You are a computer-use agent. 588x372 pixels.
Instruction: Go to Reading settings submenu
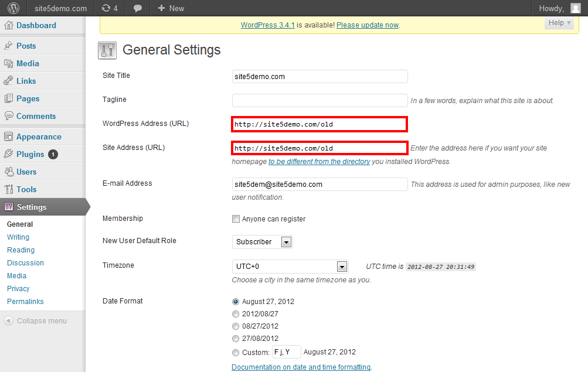pyautogui.click(x=21, y=250)
